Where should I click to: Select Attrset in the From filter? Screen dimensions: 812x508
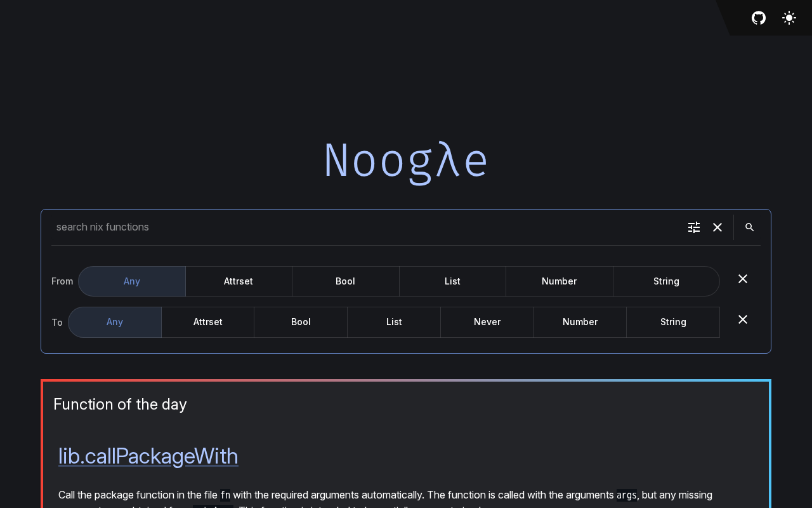[x=239, y=281]
